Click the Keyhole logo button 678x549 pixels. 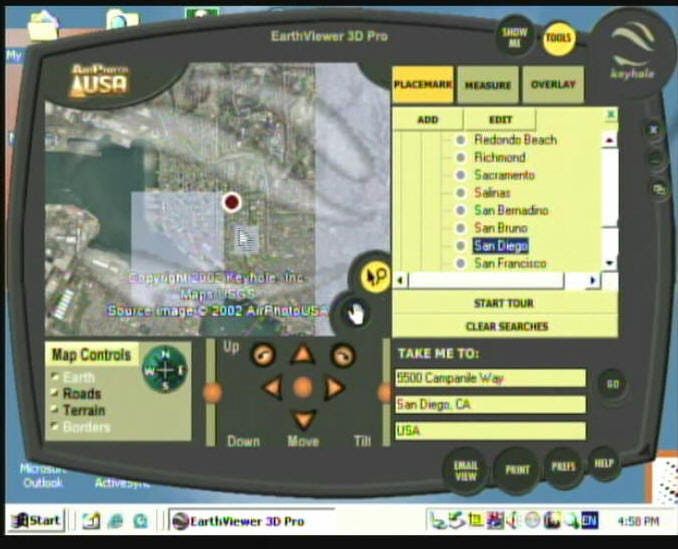coord(632,52)
